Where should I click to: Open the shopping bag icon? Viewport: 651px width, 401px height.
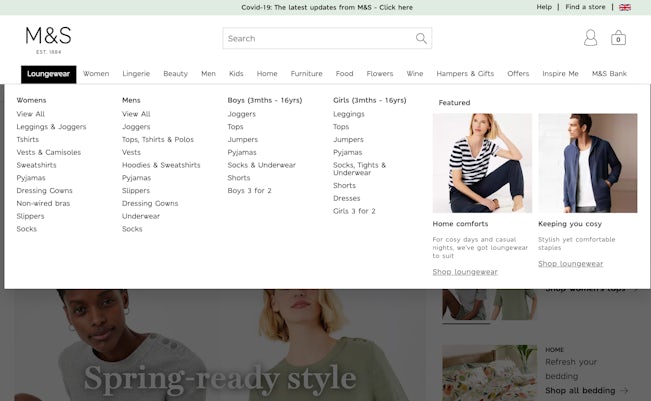[618, 38]
